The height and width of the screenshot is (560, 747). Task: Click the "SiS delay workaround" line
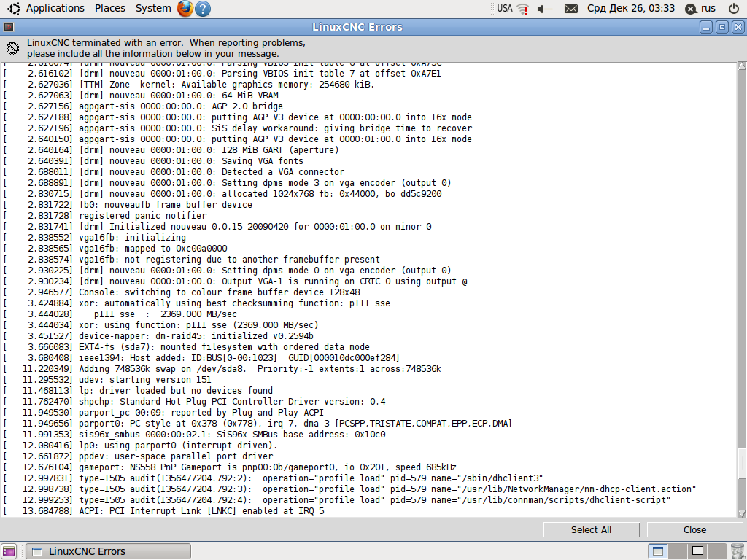(x=239, y=128)
